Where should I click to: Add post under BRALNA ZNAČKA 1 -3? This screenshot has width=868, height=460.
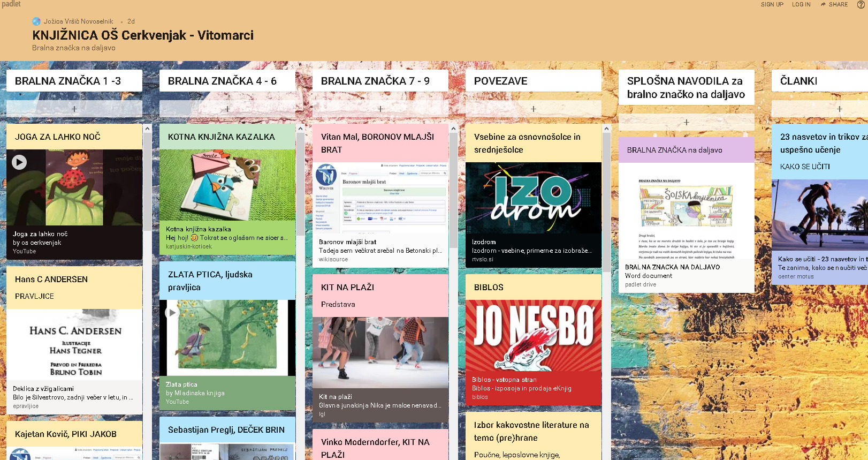(x=74, y=109)
